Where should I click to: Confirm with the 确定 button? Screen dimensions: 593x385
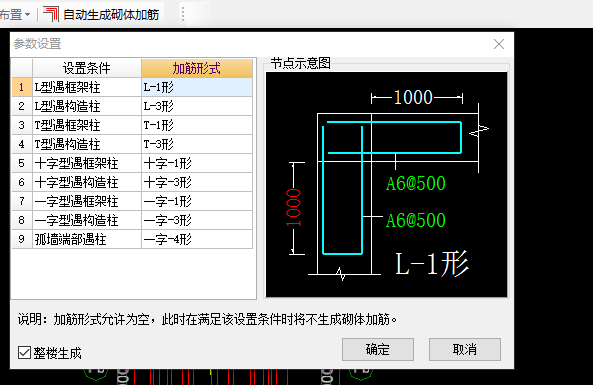coord(378,349)
